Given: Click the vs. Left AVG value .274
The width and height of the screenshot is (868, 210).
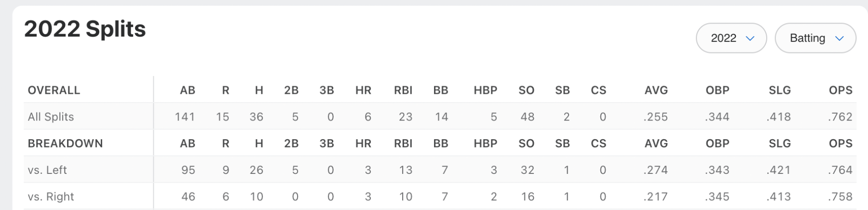Looking at the screenshot, I should click(656, 170).
